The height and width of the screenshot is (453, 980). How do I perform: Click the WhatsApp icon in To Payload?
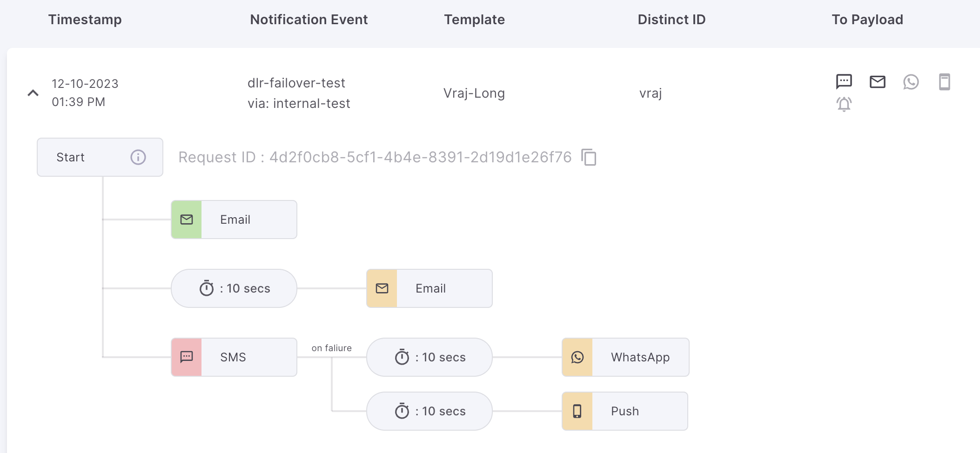click(911, 82)
